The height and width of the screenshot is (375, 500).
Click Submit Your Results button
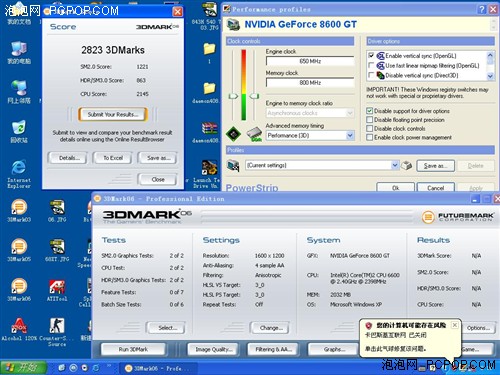(113, 114)
